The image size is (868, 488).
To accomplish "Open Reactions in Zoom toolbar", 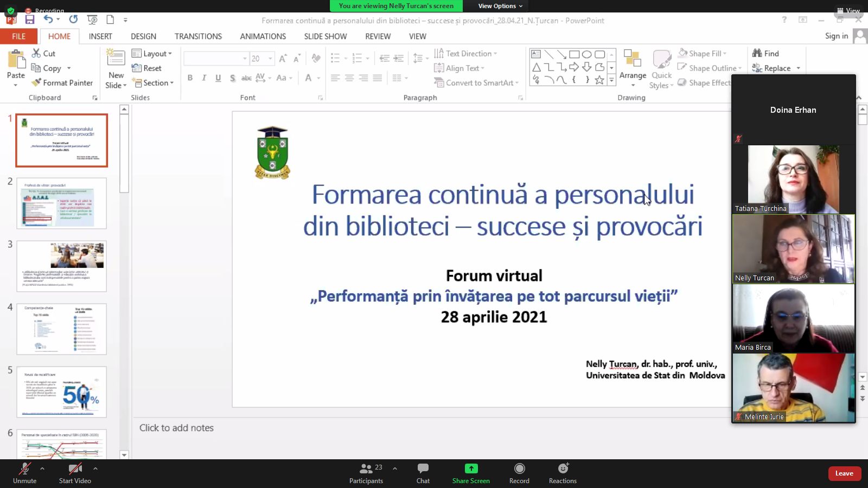I will [563, 473].
